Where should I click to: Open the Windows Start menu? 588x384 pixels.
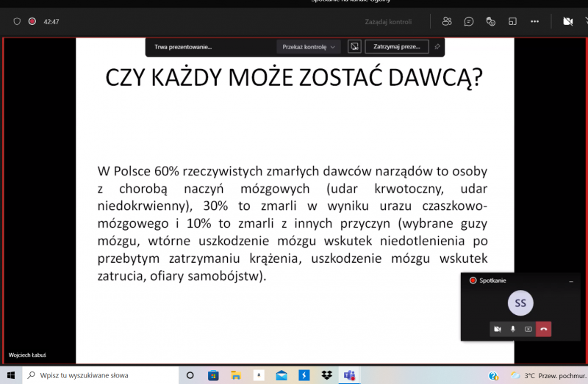11,375
